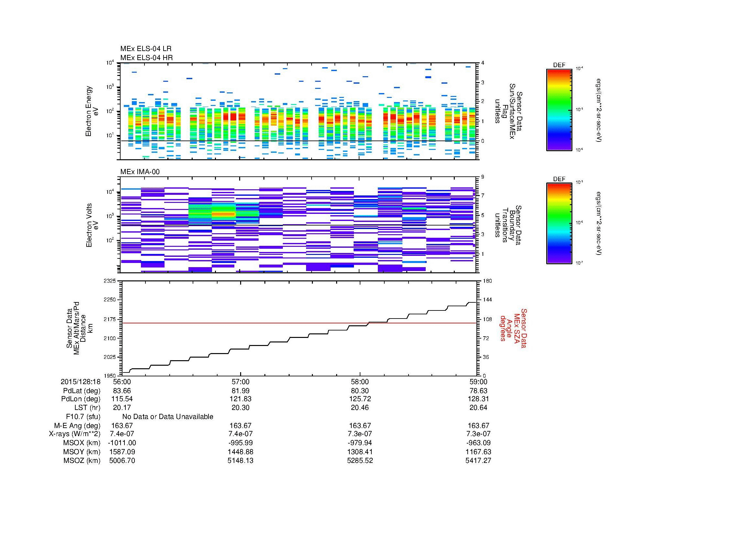Click the X-rays value '7.3e-07' under 58:00
756x534 pixels.
pyautogui.click(x=360, y=434)
